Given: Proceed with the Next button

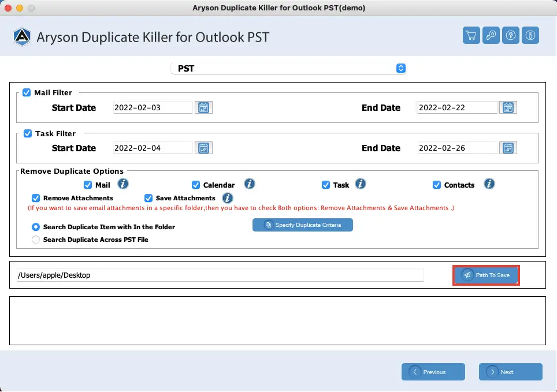Looking at the screenshot, I should click(x=510, y=372).
